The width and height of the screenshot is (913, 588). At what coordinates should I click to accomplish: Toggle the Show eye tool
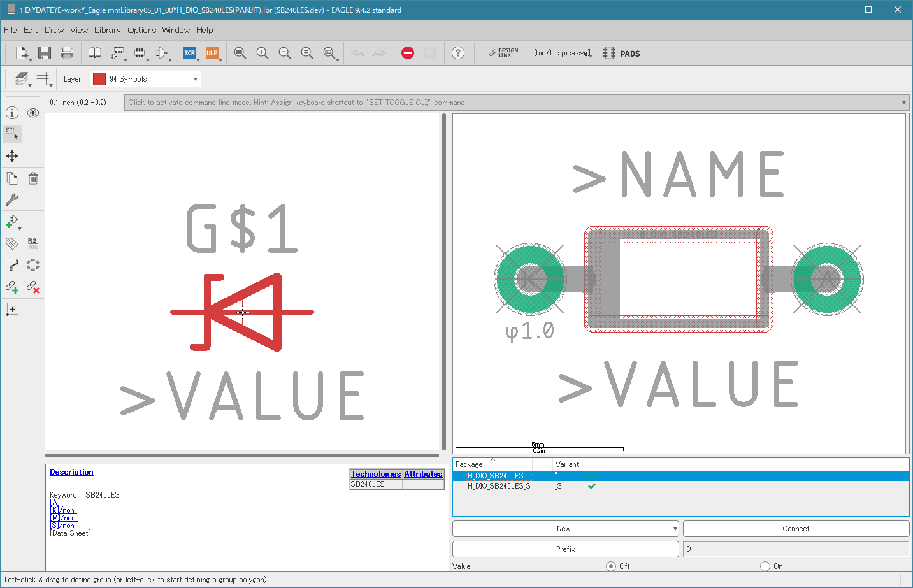pos(33,113)
